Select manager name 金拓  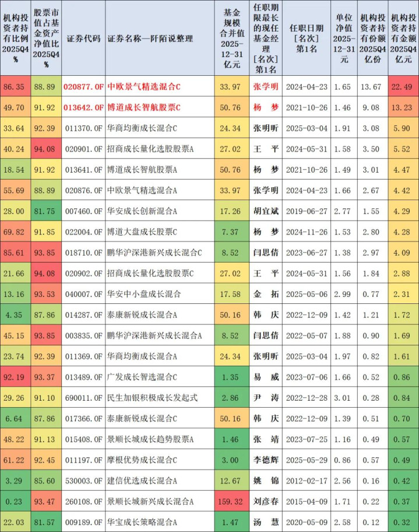pyautogui.click(x=266, y=294)
